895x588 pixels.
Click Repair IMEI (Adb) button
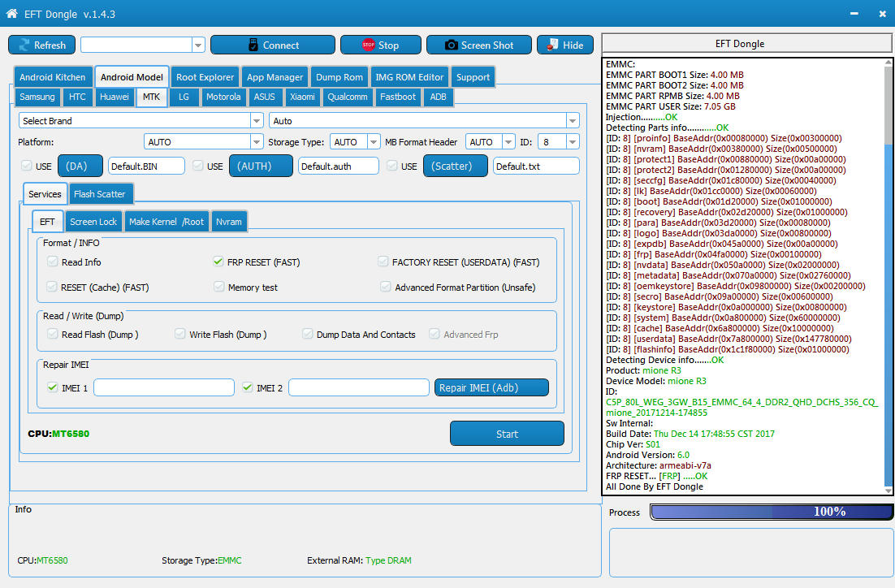tap(491, 387)
